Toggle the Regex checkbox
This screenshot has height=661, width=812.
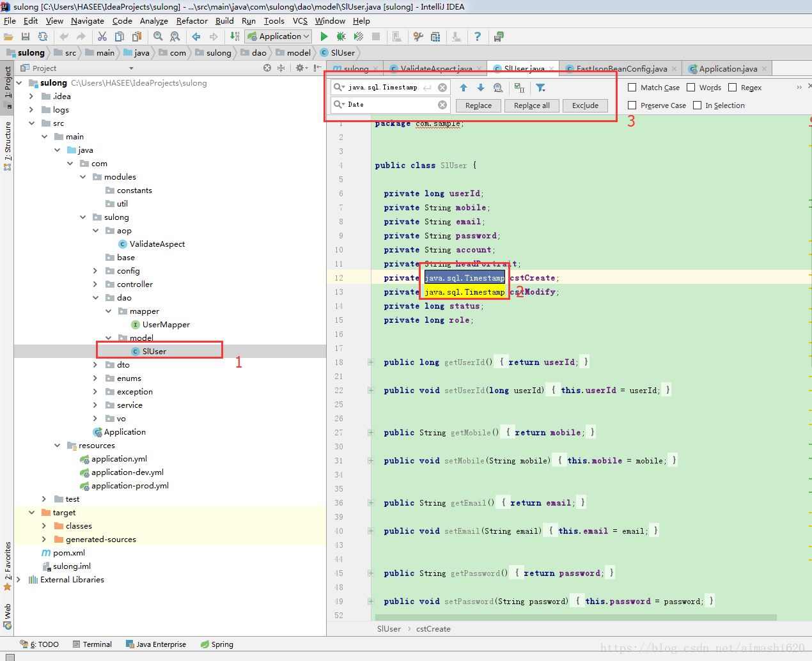pyautogui.click(x=733, y=88)
